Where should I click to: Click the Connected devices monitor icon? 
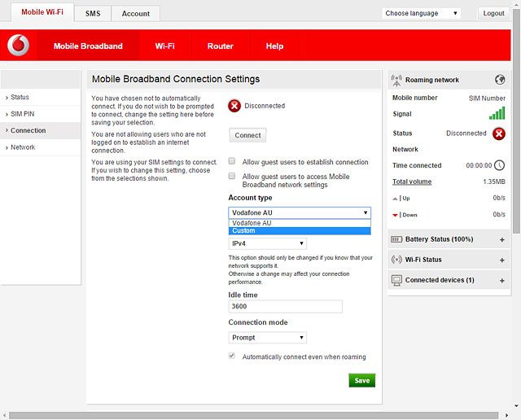pyautogui.click(x=396, y=280)
